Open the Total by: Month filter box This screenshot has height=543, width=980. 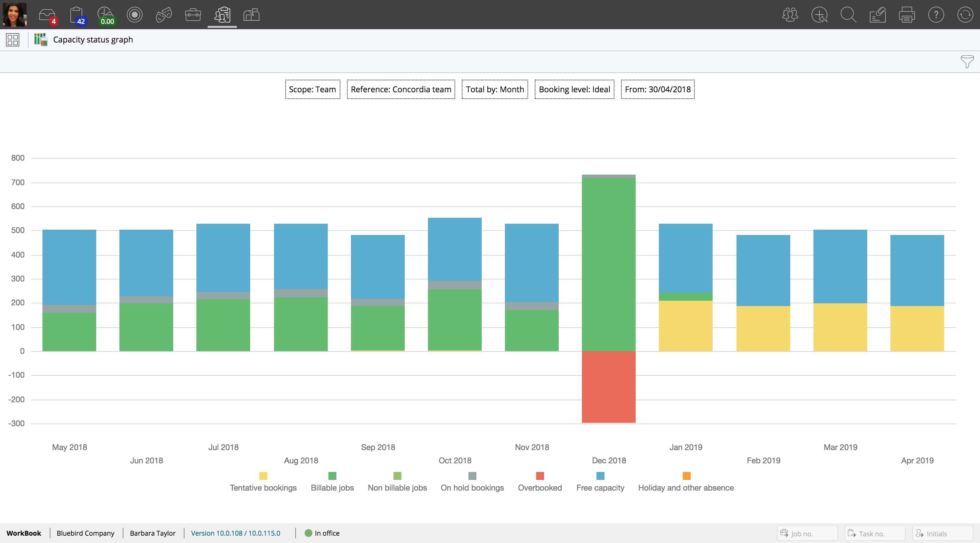click(x=495, y=89)
